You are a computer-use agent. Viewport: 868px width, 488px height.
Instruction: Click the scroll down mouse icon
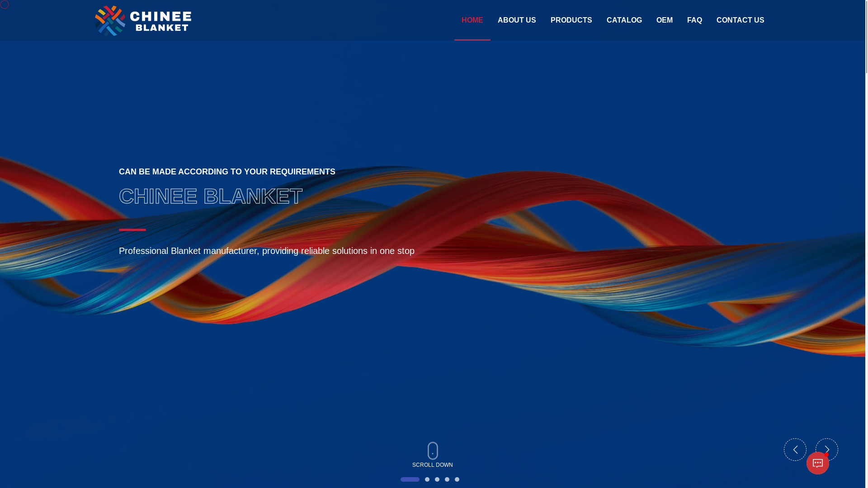(433, 451)
